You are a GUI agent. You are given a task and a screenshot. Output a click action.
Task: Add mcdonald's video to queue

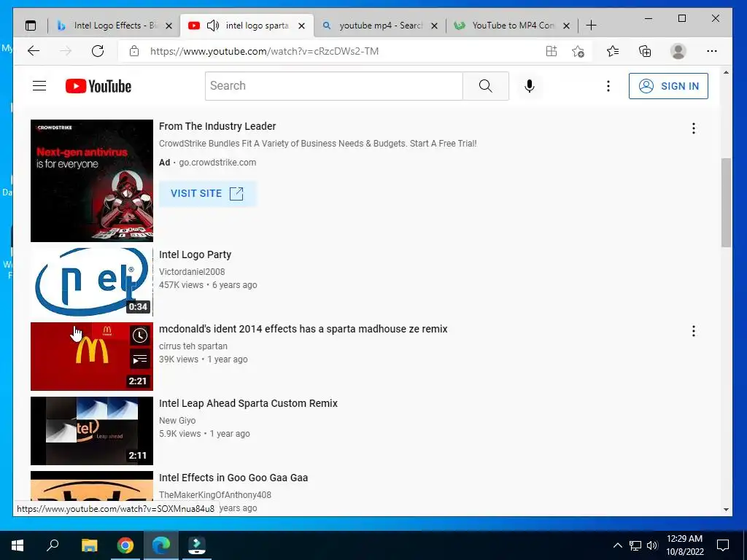(140, 359)
